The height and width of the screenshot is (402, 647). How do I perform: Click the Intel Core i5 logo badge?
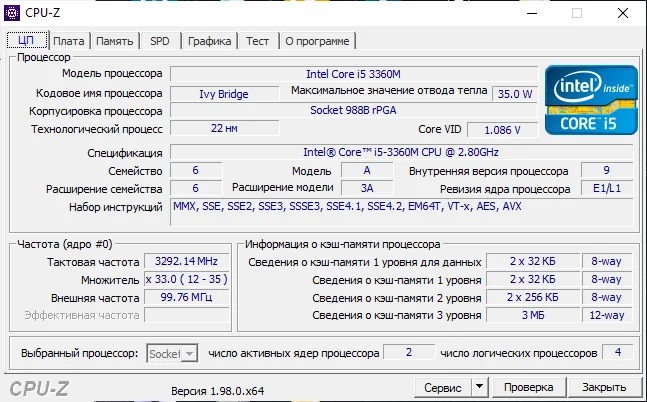(591, 100)
